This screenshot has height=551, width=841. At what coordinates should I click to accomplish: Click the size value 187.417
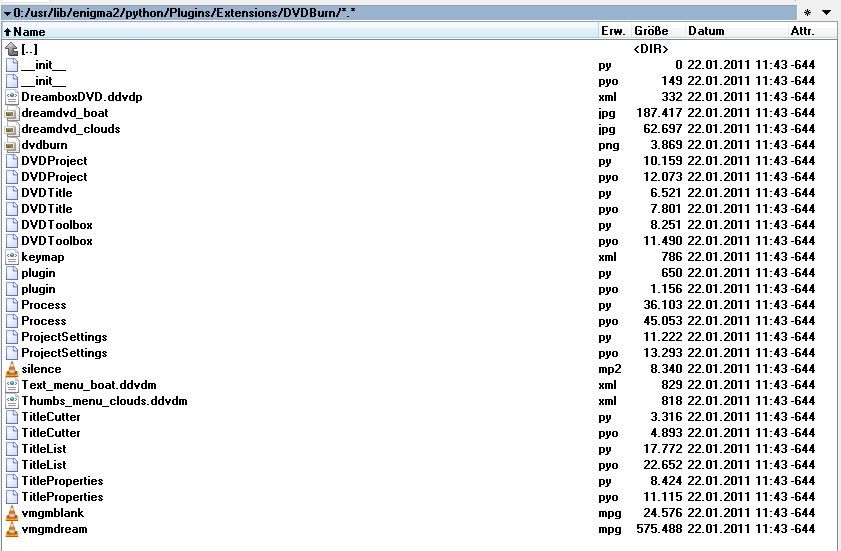point(659,113)
